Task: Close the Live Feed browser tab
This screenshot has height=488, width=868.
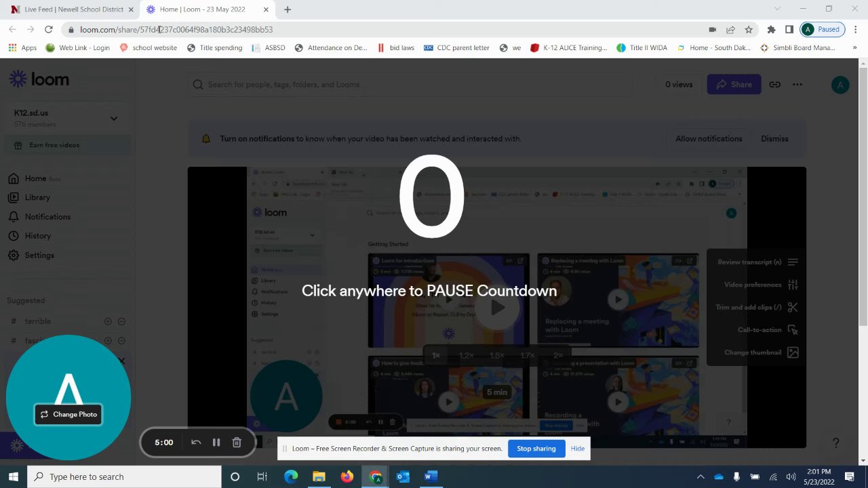Action: [x=131, y=9]
